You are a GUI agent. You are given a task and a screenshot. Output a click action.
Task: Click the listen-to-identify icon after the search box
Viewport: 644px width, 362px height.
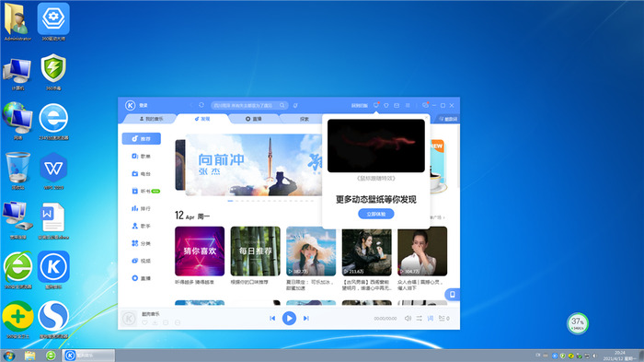pos(295,106)
